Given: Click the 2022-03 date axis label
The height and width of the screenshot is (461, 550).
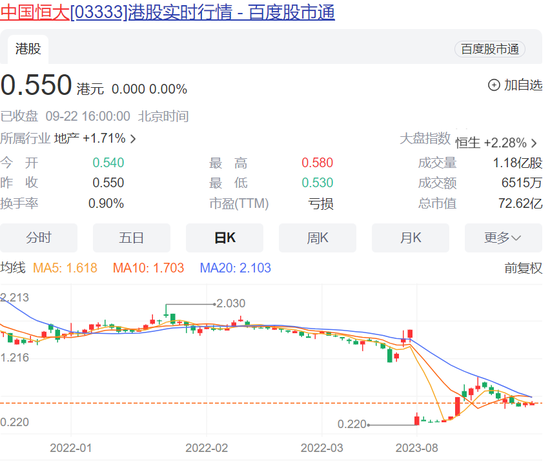Looking at the screenshot, I should (322, 448).
